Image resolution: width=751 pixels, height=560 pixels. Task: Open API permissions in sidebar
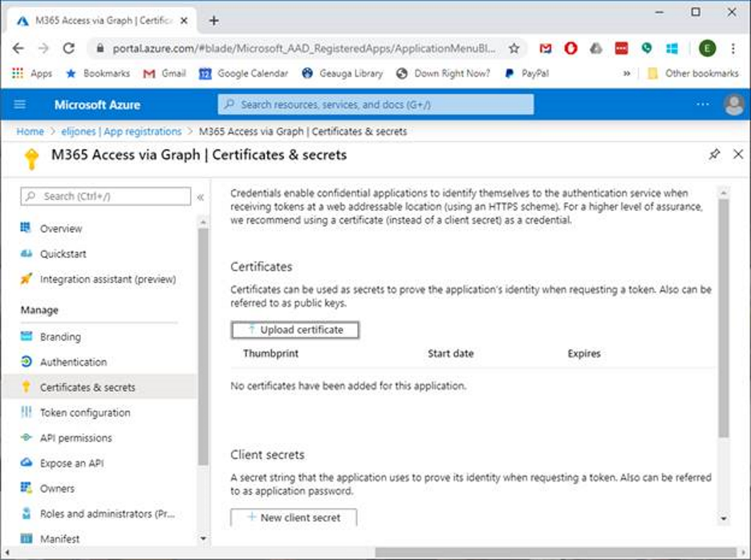[76, 438]
